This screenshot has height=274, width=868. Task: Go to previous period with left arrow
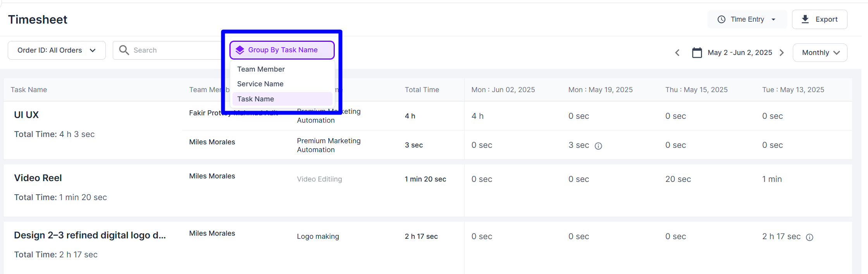coord(677,53)
